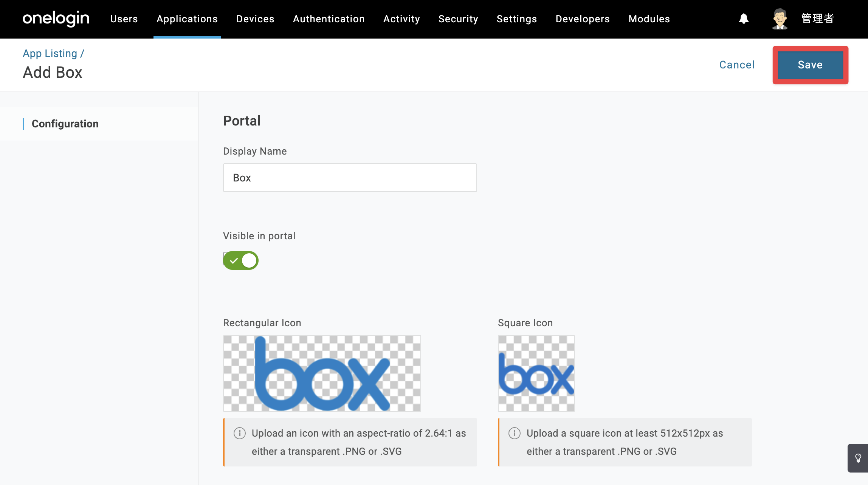868x485 pixels.
Task: Click the square Box icon thumbnail
Action: [536, 373]
